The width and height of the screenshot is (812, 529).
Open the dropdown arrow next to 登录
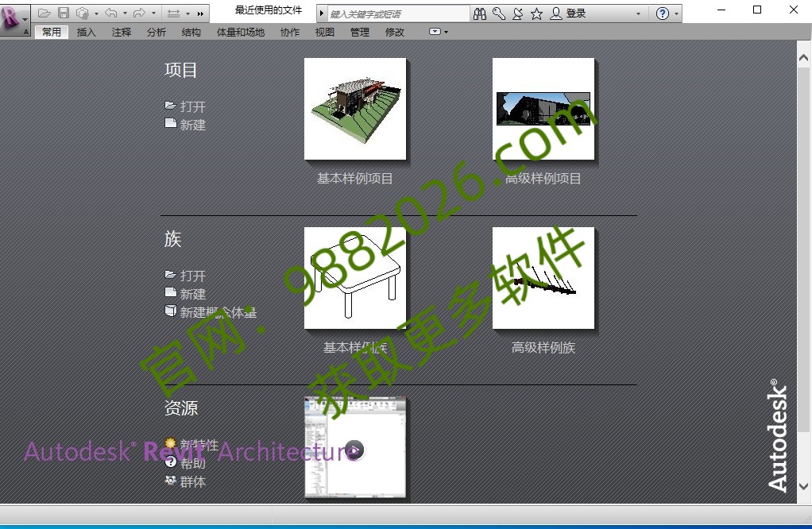point(638,14)
